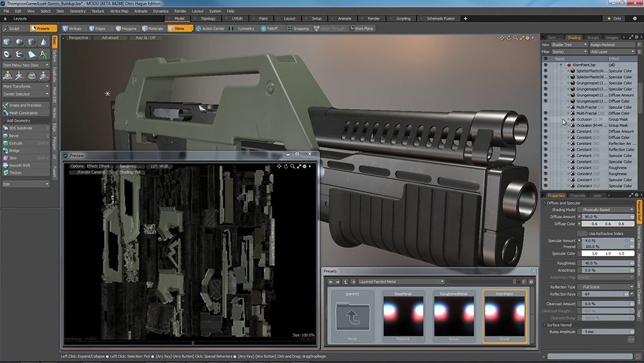644x363 pixels.
Task: Open the Render menu
Action: coord(180,11)
